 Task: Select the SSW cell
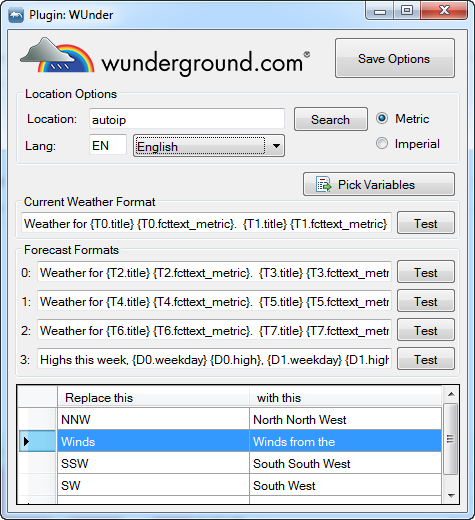click(x=153, y=463)
